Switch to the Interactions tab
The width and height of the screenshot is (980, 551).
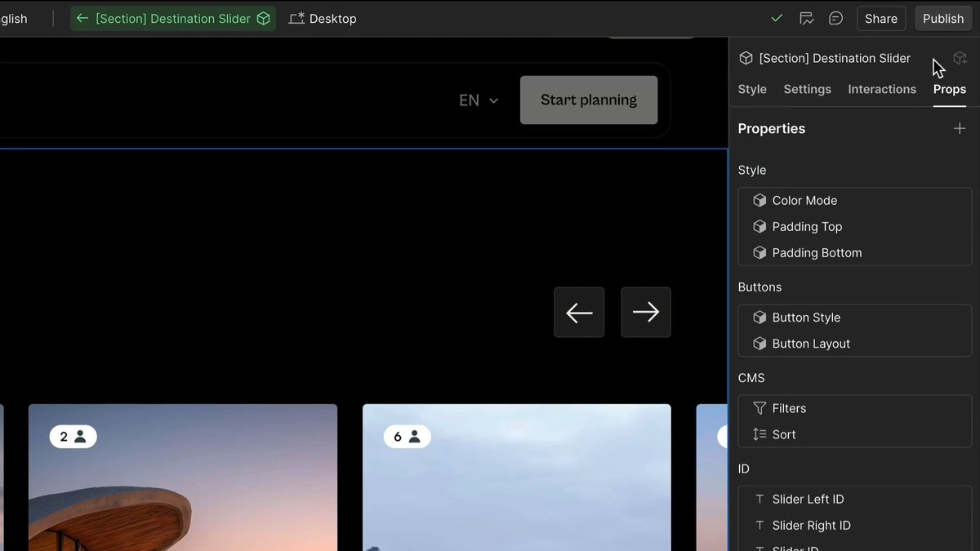[882, 89]
